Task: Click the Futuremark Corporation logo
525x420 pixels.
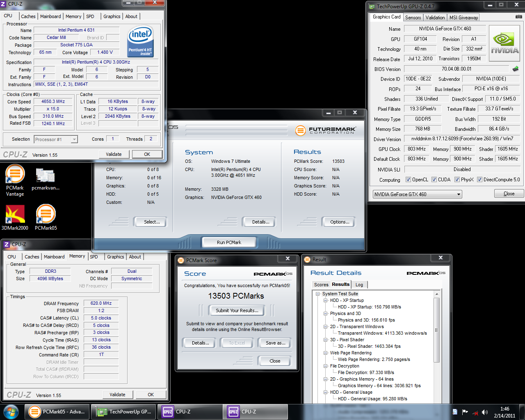Action: click(x=326, y=130)
